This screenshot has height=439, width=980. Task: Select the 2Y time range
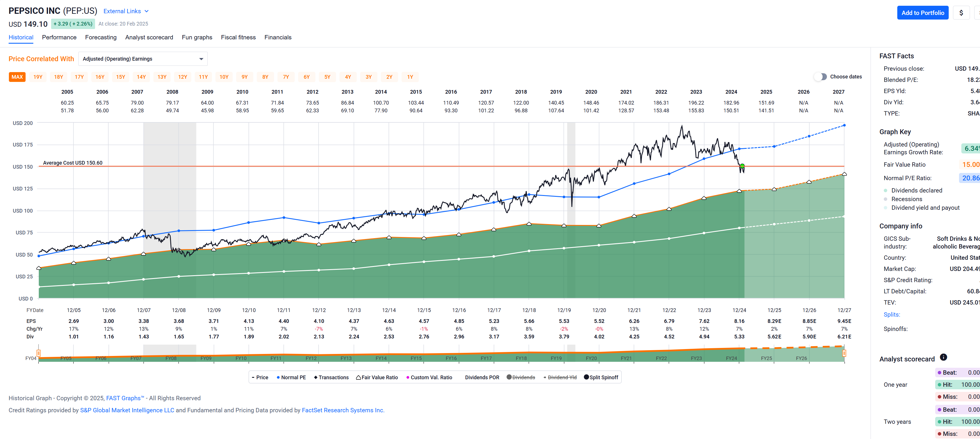coord(389,77)
